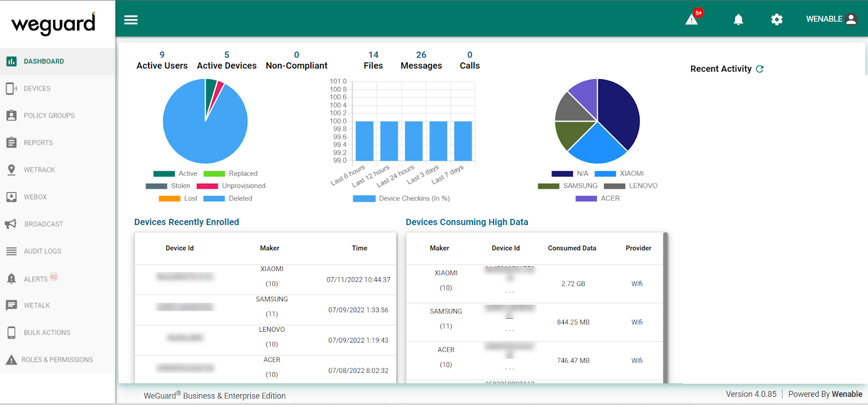
Task: Click the scrollbar in Devices Consuming High Data
Action: 666,308
